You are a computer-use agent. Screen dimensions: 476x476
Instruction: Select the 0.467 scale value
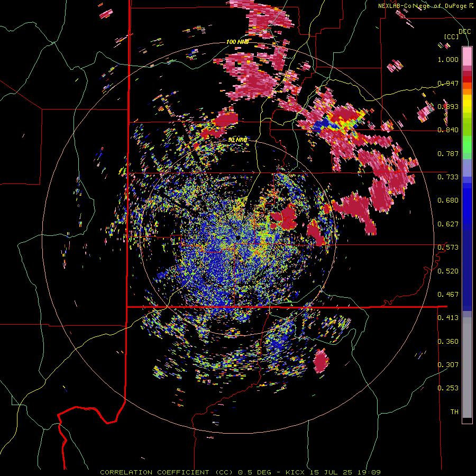coord(448,295)
